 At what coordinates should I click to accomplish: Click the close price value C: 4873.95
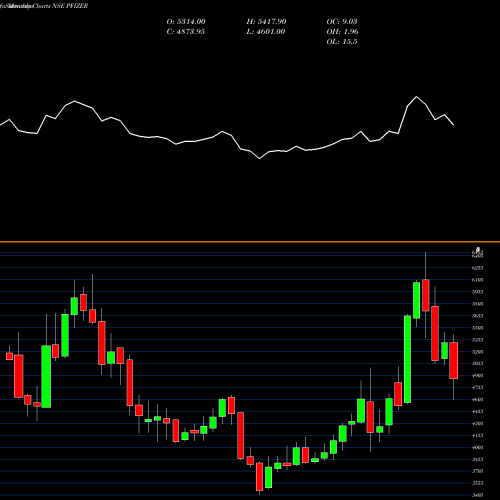[x=186, y=32]
